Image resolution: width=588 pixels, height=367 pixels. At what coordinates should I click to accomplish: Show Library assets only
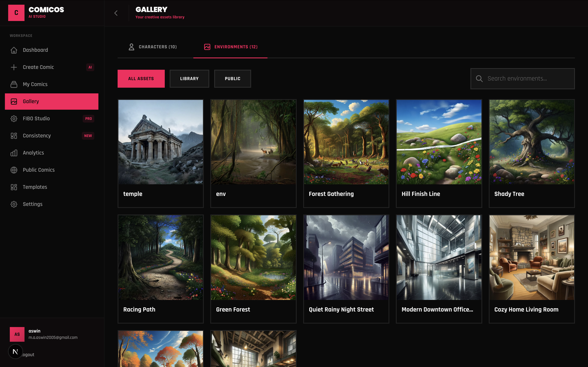tap(189, 79)
